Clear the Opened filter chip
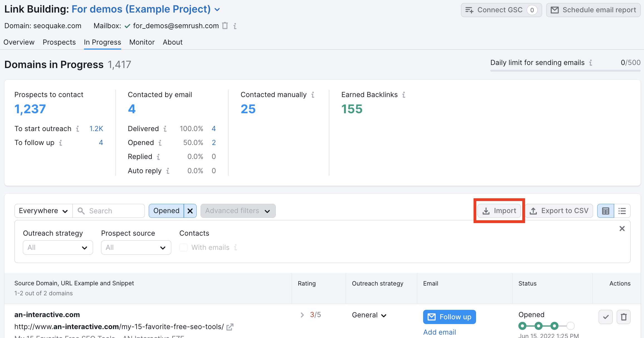Image resolution: width=644 pixels, height=338 pixels. (x=190, y=211)
